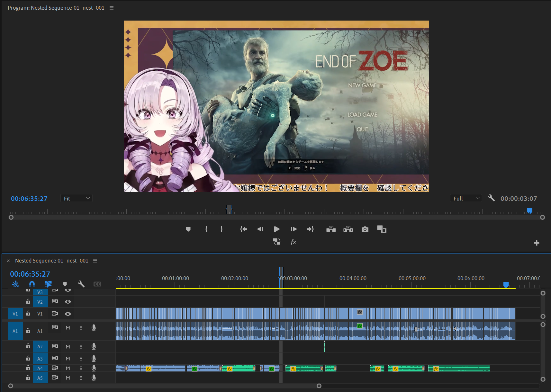Step back one frame
The width and height of the screenshot is (551, 392).
click(260, 229)
